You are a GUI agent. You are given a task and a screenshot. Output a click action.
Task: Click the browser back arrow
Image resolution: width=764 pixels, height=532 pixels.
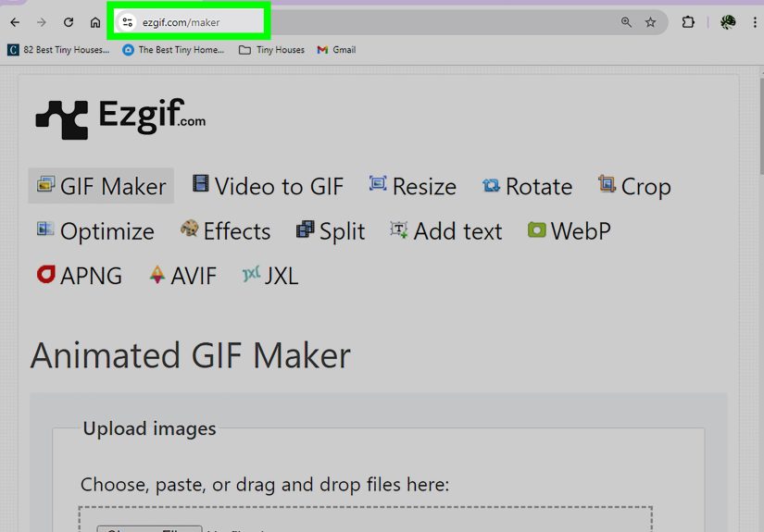(15, 22)
